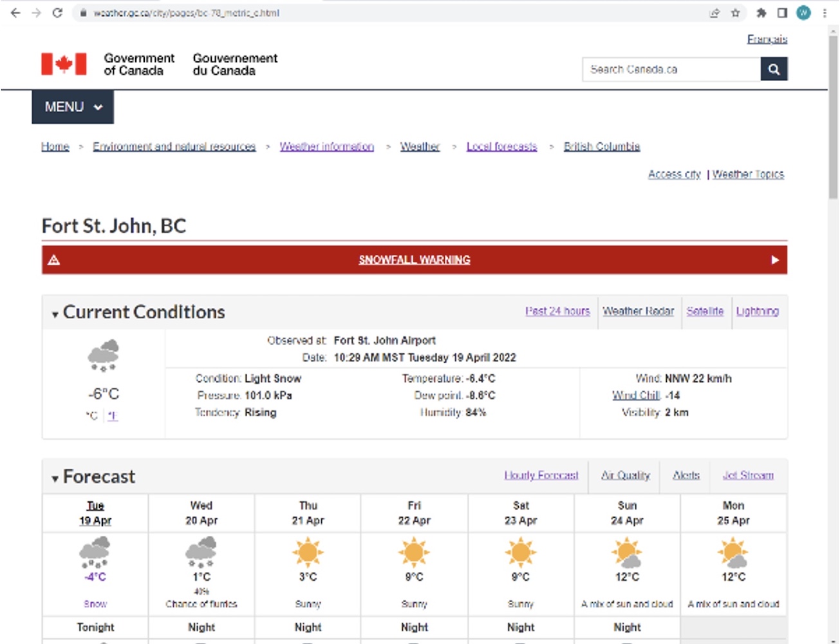This screenshot has height=644, width=840.
Task: Expand the MENU dropdown
Action: click(x=73, y=107)
